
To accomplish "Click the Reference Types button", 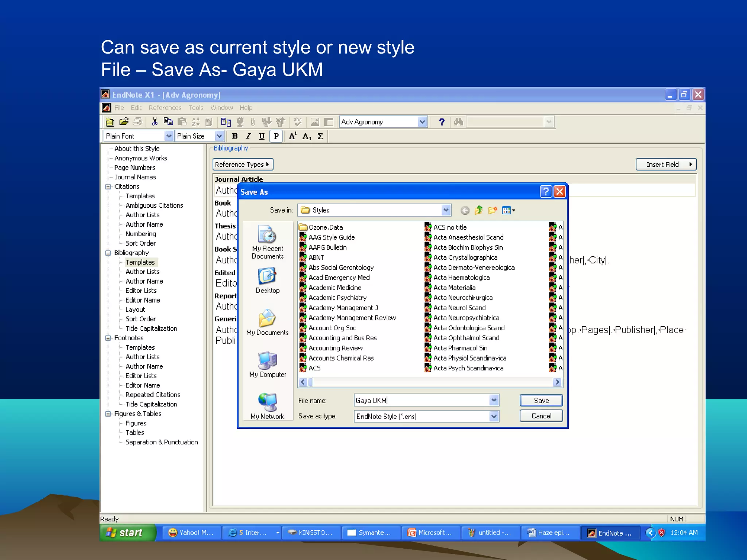I will 243,164.
